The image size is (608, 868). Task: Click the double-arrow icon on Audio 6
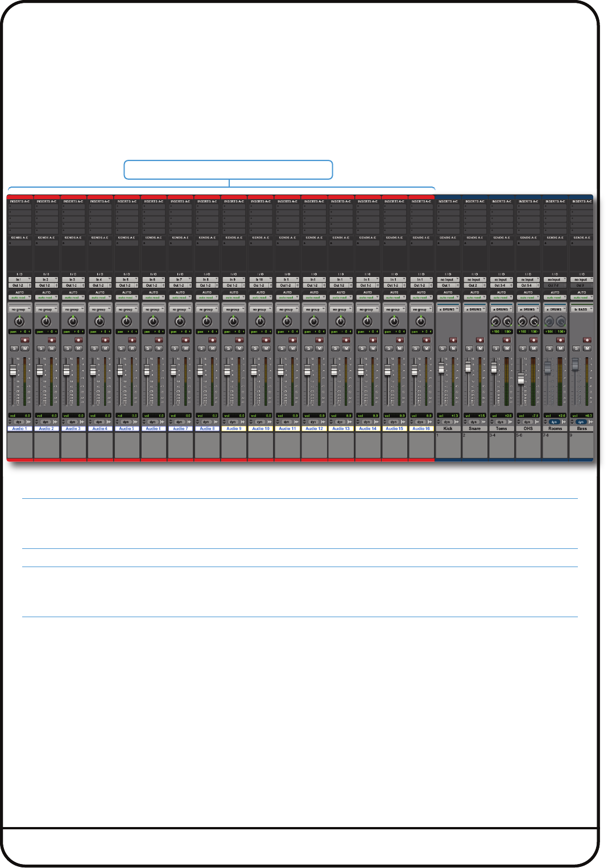coord(163,422)
